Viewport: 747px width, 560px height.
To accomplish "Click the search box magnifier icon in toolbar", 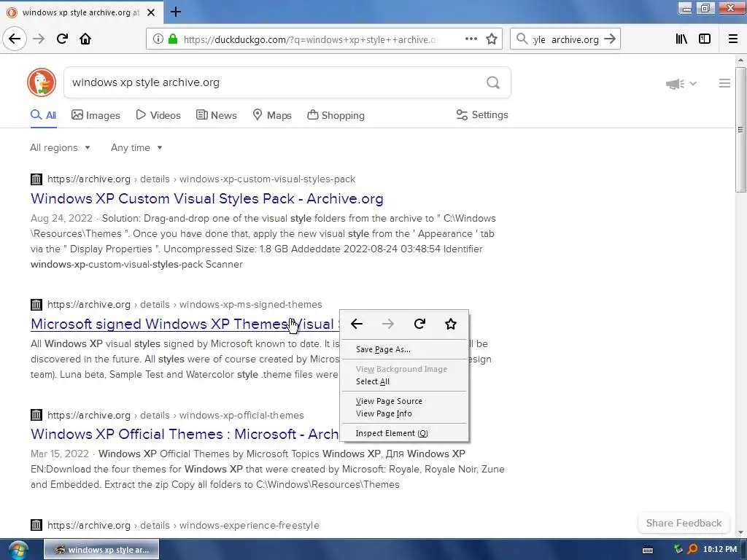I will [x=522, y=39].
